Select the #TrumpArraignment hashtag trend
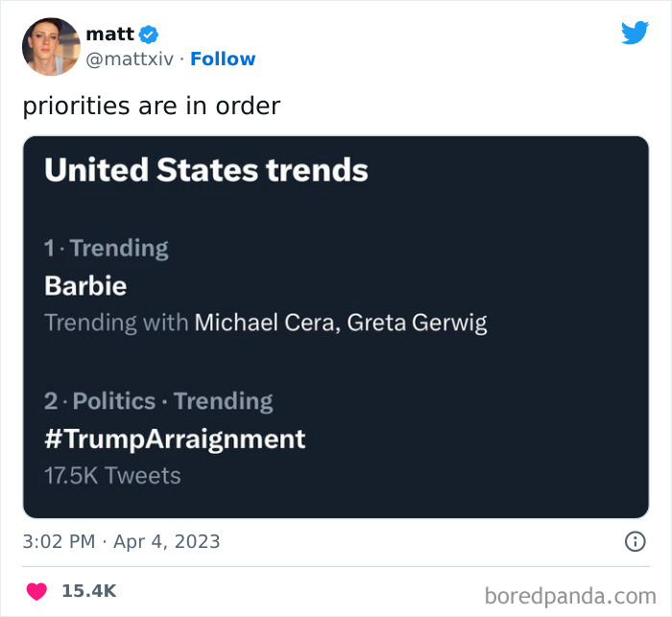 pyautogui.click(x=175, y=439)
